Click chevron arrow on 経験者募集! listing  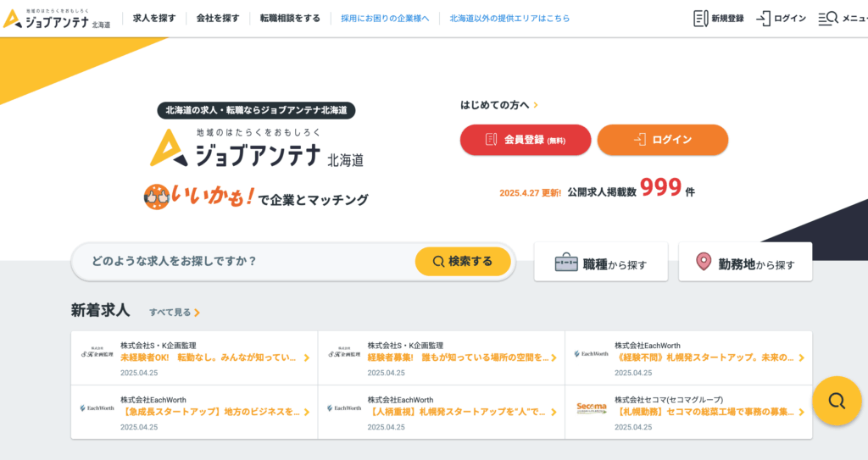click(554, 358)
